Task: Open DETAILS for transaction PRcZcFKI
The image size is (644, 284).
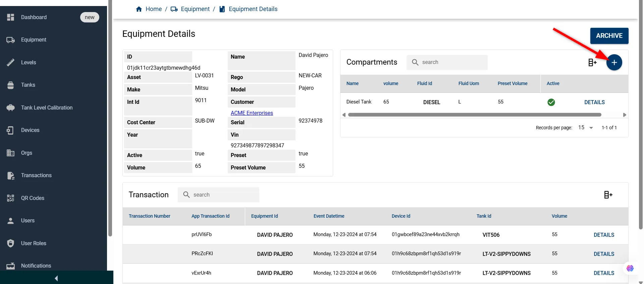Action: pos(604,254)
